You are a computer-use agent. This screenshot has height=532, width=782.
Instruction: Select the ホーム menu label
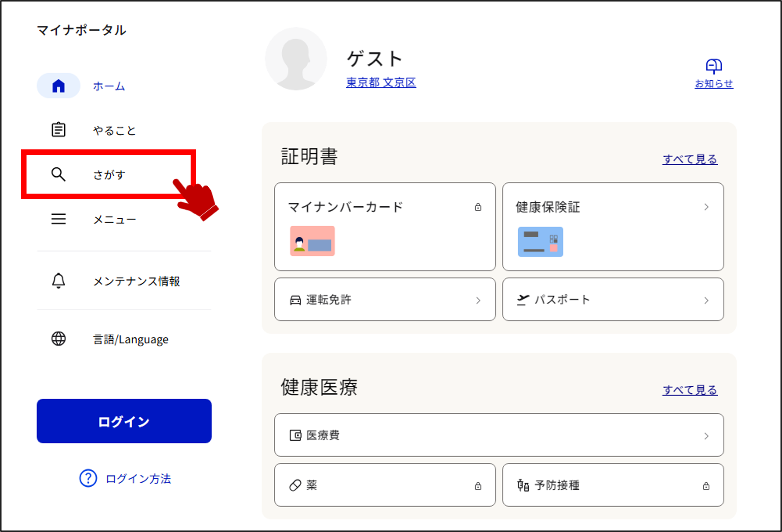109,86
